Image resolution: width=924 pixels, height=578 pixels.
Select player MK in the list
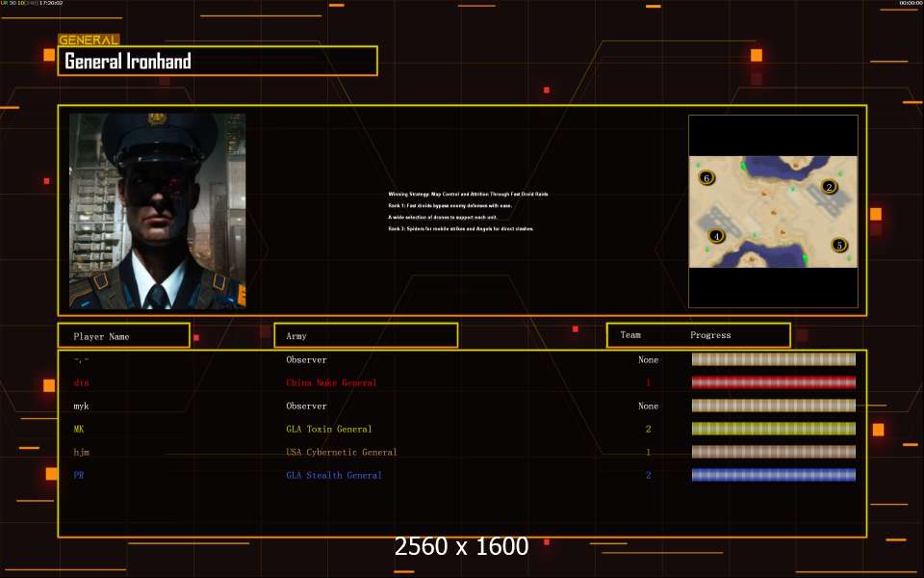click(x=79, y=429)
